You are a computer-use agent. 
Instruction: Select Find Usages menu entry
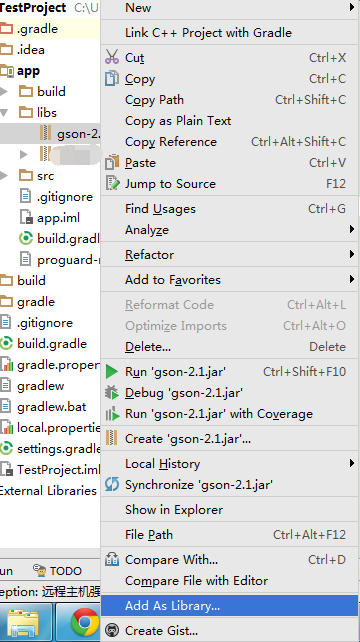click(x=229, y=208)
